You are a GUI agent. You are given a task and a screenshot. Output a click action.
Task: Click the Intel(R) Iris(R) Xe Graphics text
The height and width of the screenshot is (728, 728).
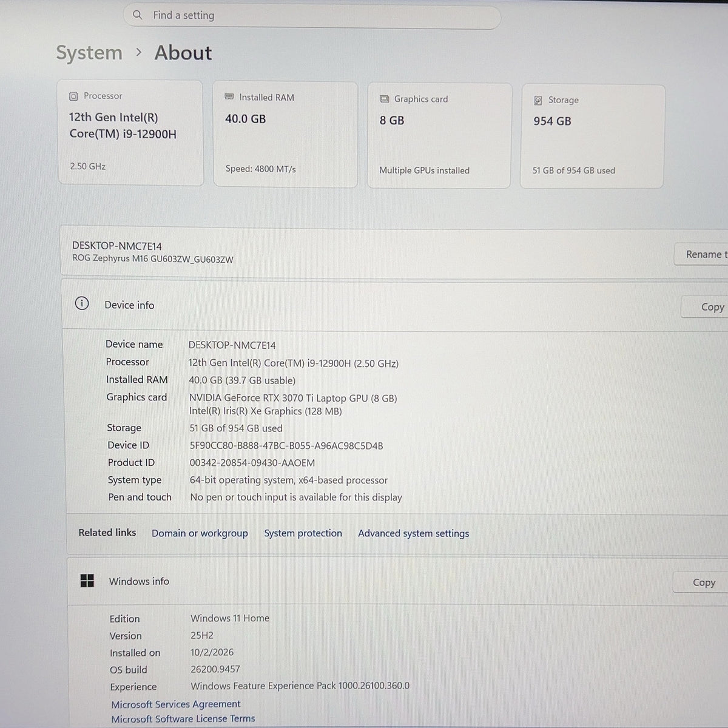[266, 411]
